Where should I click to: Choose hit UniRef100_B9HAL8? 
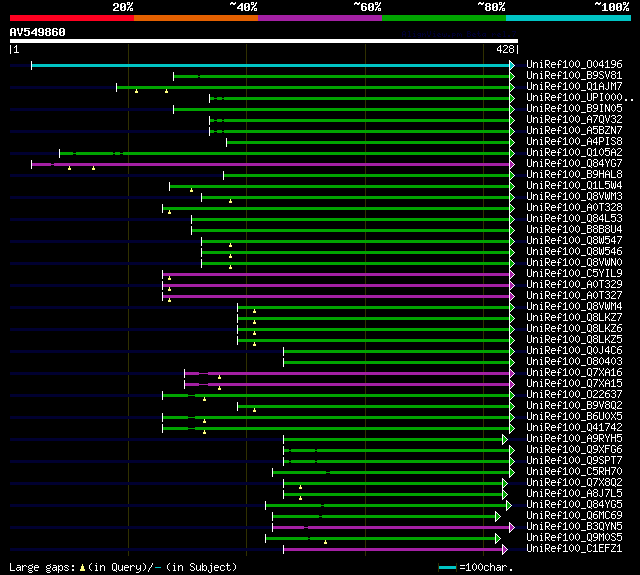pos(574,174)
